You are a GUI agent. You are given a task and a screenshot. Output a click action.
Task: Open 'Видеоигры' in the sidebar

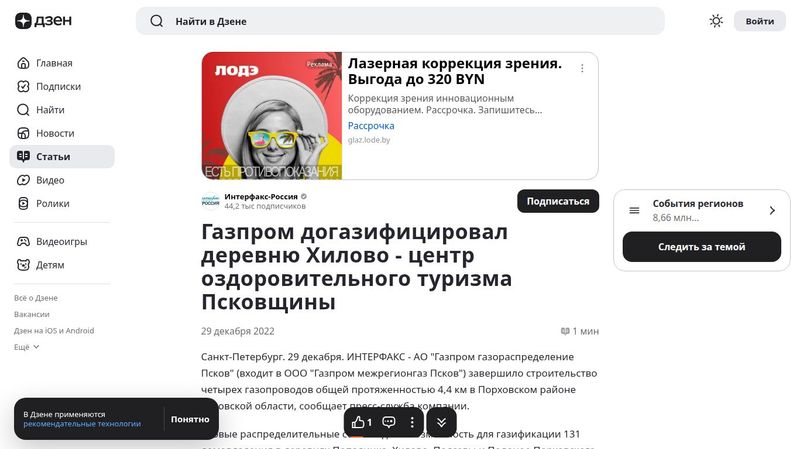(62, 241)
